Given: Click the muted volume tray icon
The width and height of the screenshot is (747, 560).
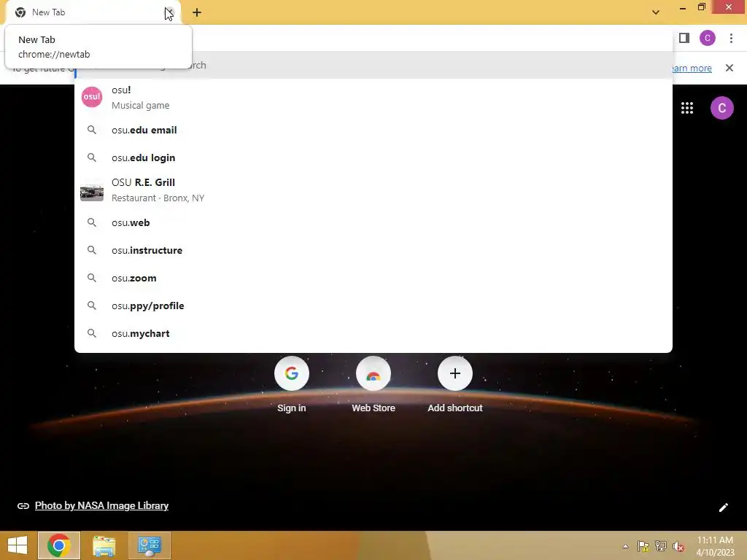Looking at the screenshot, I should 678,546.
